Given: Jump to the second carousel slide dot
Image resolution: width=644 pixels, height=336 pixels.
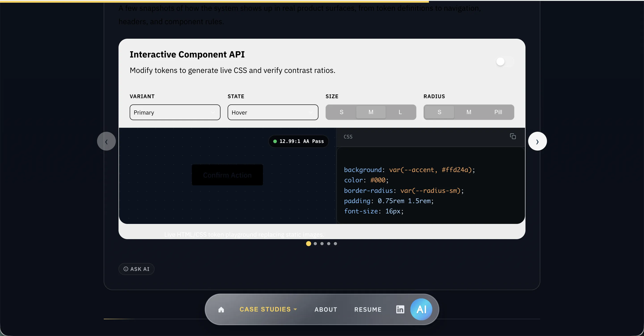Looking at the screenshot, I should [315, 244].
